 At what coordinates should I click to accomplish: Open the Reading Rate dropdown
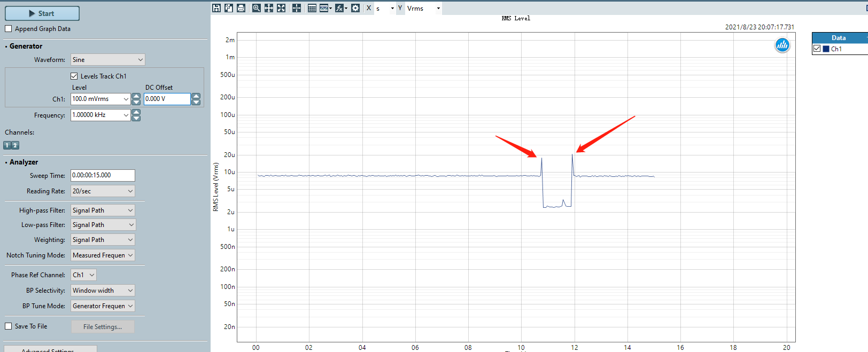pyautogui.click(x=103, y=191)
